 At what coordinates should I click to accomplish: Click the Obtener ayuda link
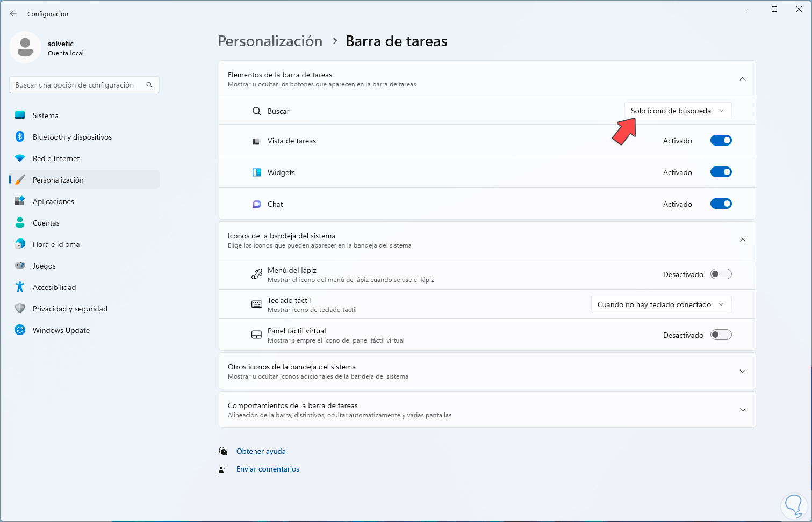tap(261, 452)
